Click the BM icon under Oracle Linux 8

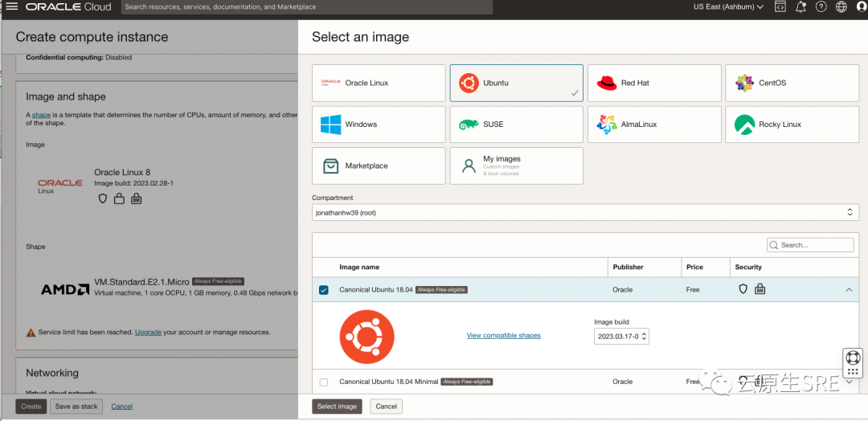coord(136,198)
